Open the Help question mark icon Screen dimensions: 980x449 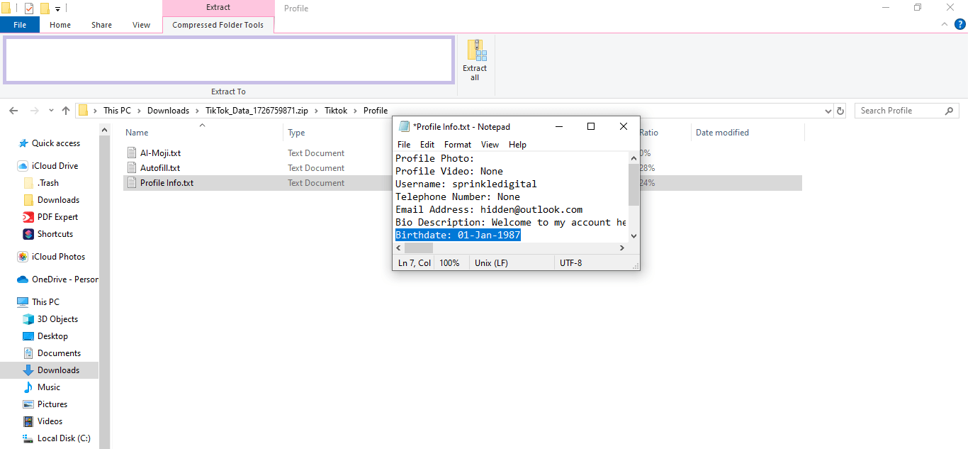960,24
